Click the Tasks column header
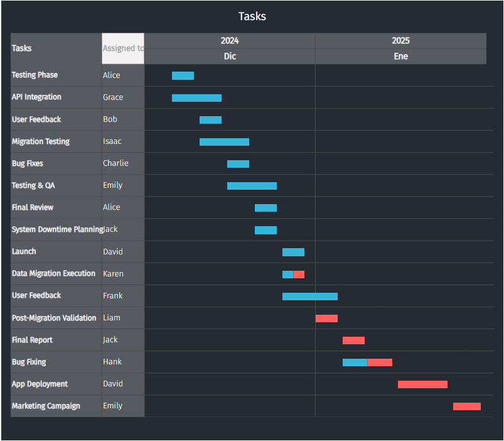Screen dimensions: 504x441 pos(56,48)
